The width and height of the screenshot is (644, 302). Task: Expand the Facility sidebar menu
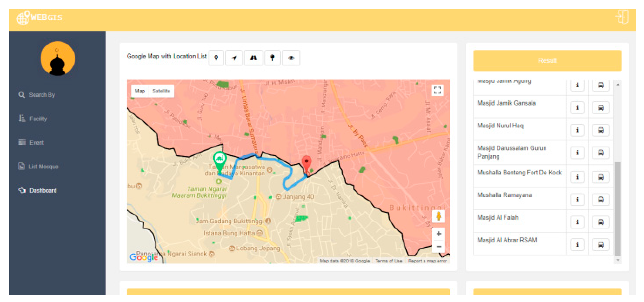(x=38, y=119)
